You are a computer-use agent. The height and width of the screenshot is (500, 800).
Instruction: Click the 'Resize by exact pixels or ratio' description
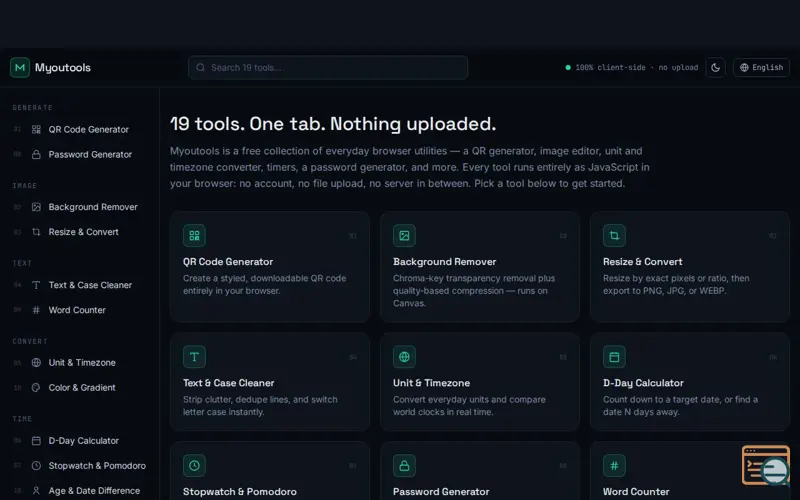coord(676,285)
